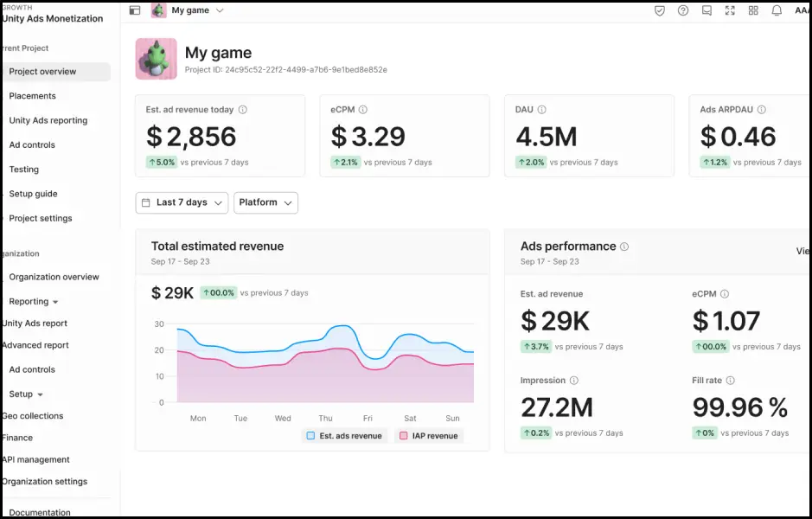The width and height of the screenshot is (812, 519).
Task: Click the 27.2M impression value
Action: click(x=557, y=407)
